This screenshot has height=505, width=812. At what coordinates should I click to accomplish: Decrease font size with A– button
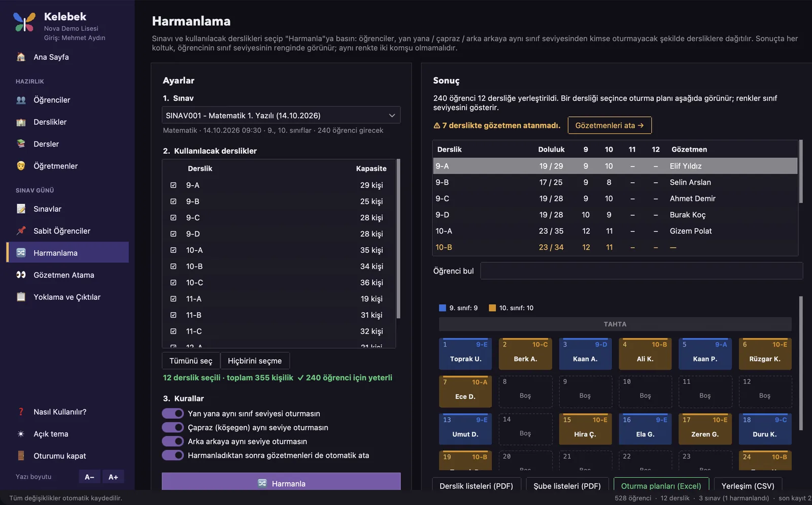coord(90,477)
